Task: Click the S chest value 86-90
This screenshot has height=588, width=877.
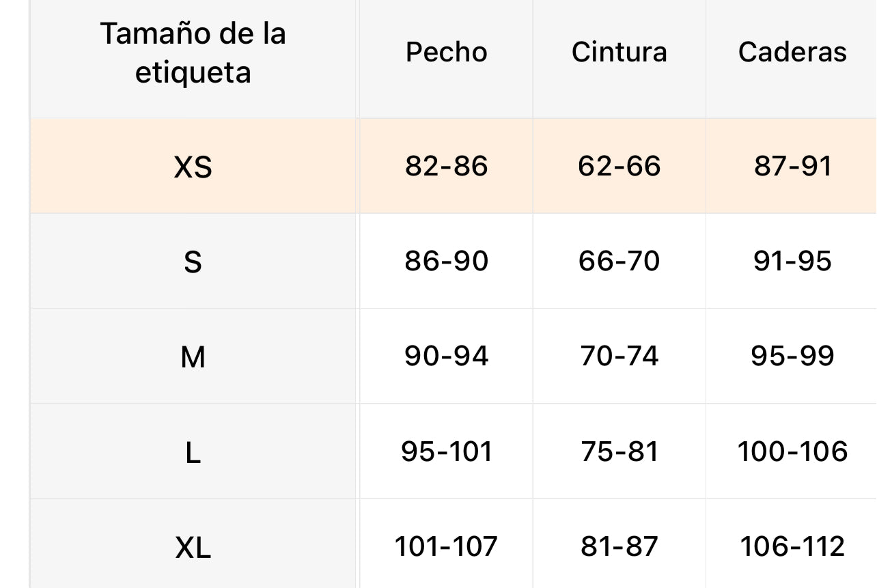Action: coord(446,261)
